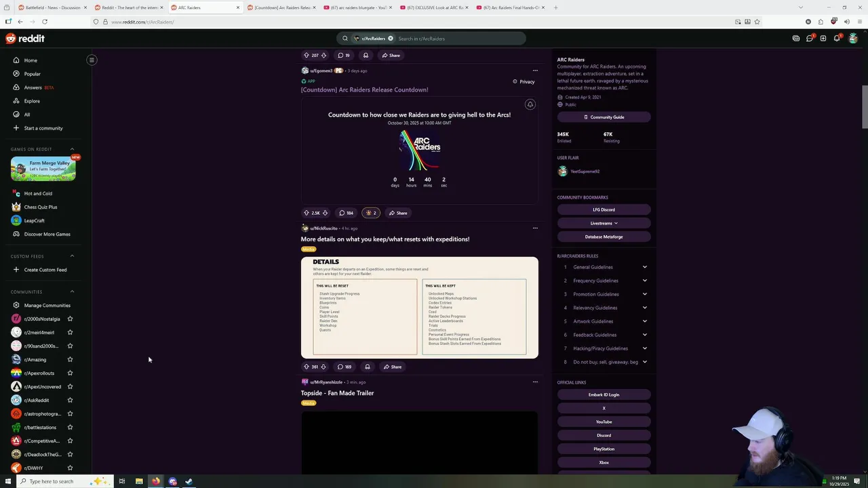Switch to Reddit heart of internet tab

point(129,7)
